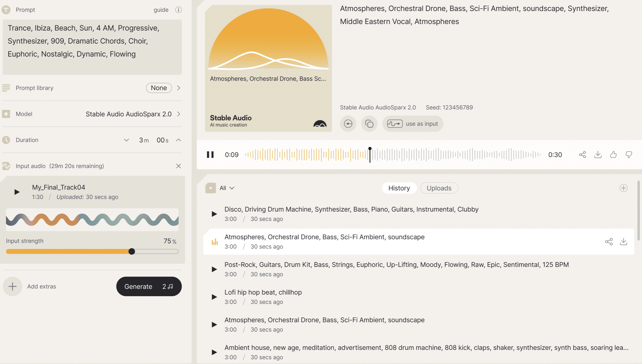The height and width of the screenshot is (364, 642).
Task: Give the track a thumbs up
Action: click(x=613, y=155)
